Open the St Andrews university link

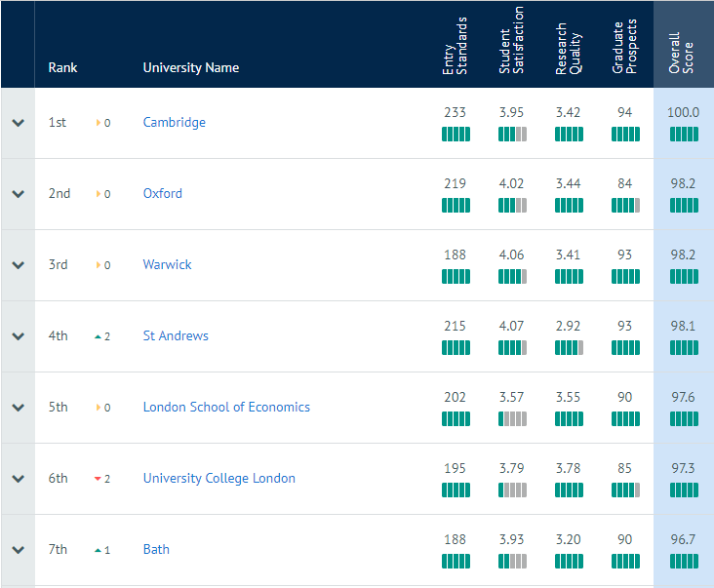[176, 335]
